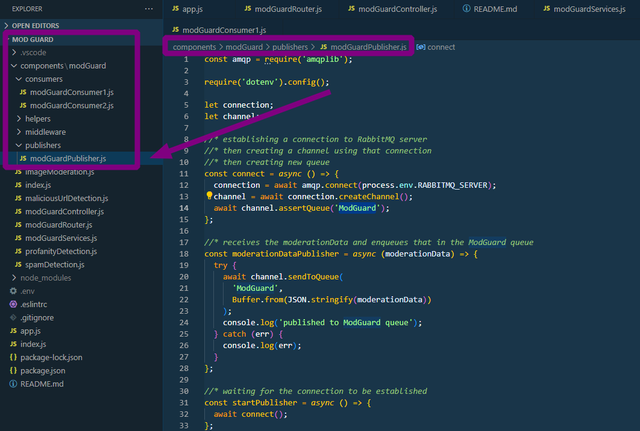
Task: Open root app.js in explorer
Action: point(31,331)
